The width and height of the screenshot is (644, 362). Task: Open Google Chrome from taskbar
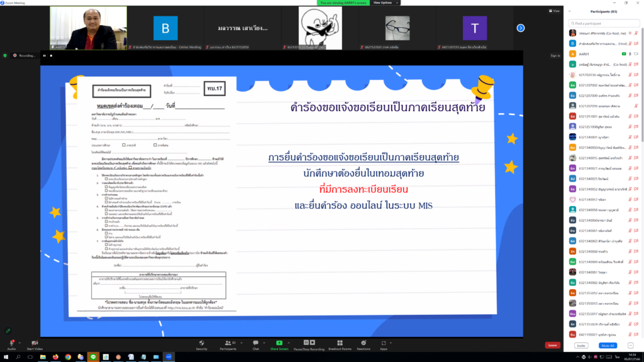68,357
